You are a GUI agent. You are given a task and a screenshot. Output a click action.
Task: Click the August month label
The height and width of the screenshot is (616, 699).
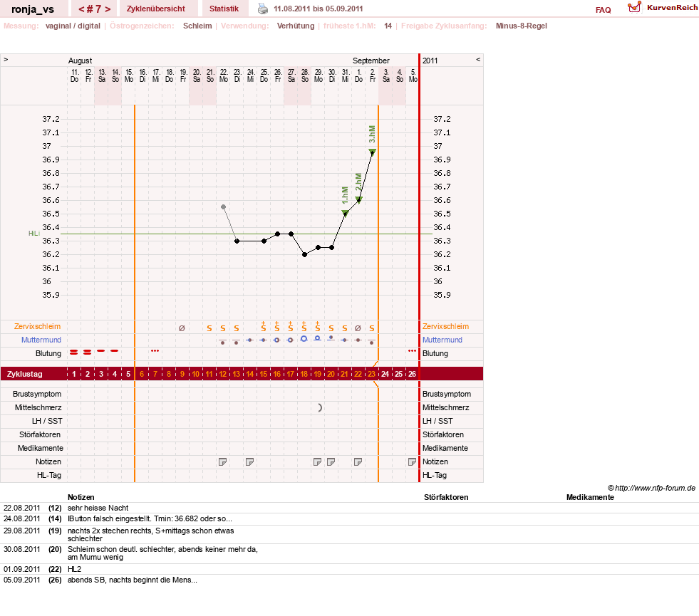(80, 61)
